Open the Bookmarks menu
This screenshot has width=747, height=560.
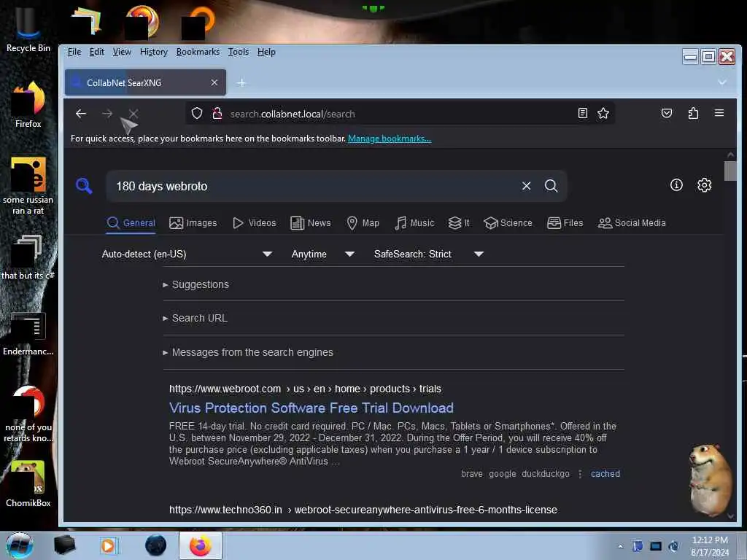[x=198, y=52]
